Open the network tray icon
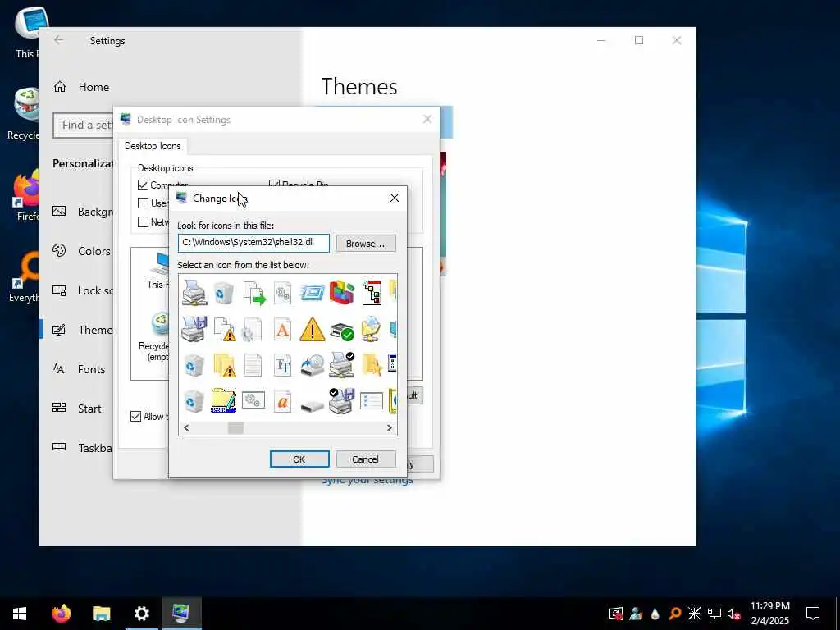Screen dimensions: 840x630 (714, 614)
